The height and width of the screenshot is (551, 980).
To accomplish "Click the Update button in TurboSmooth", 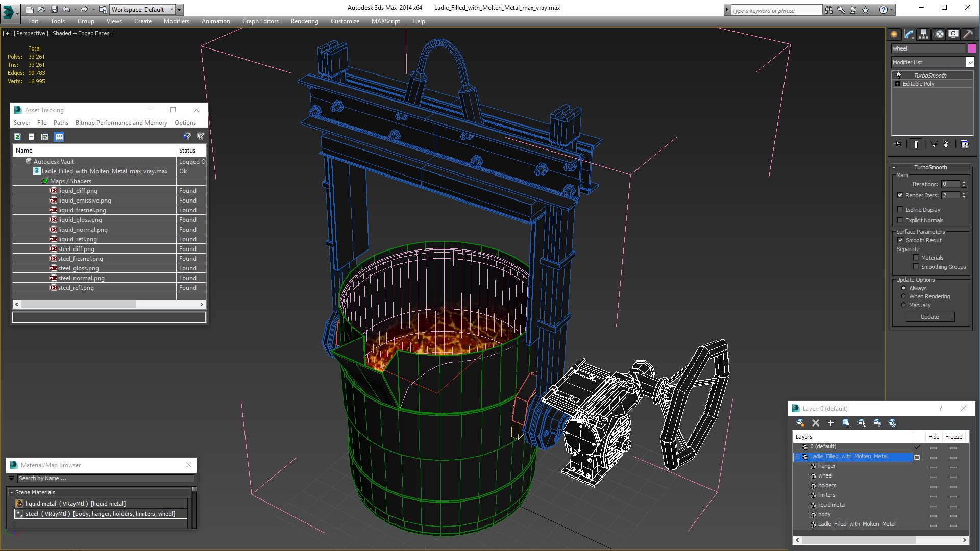I will click(x=929, y=317).
